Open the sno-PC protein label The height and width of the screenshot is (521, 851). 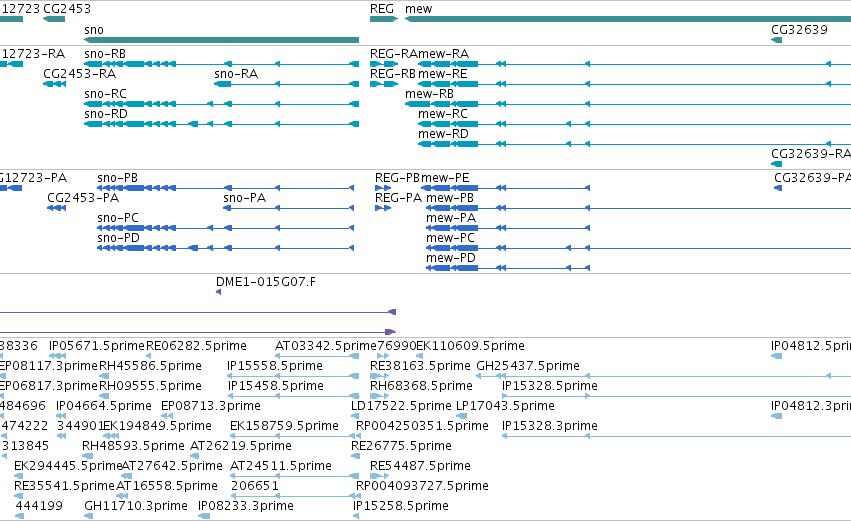click(x=118, y=218)
